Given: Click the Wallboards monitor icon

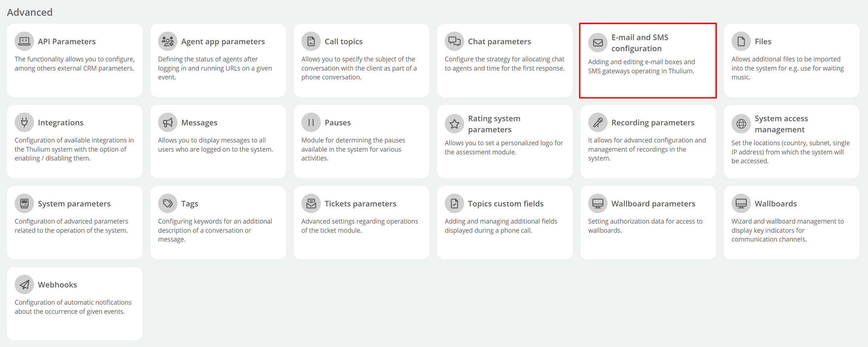Looking at the screenshot, I should point(741,203).
